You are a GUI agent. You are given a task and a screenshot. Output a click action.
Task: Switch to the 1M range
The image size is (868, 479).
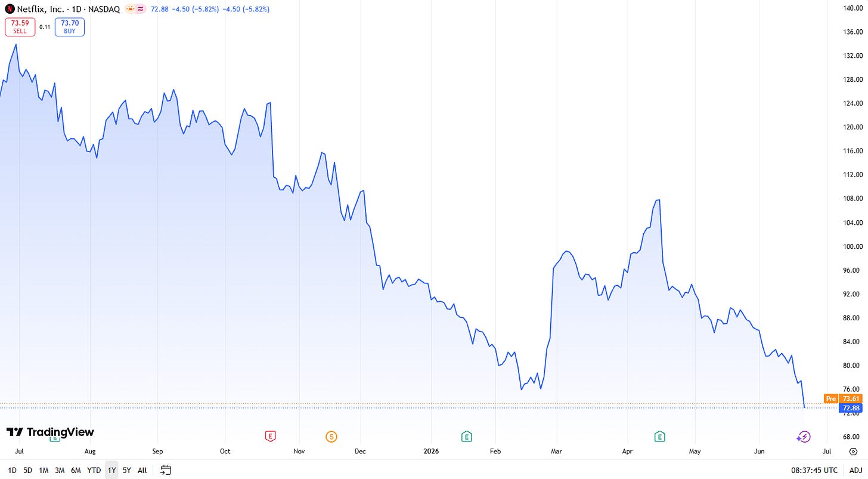[44, 470]
